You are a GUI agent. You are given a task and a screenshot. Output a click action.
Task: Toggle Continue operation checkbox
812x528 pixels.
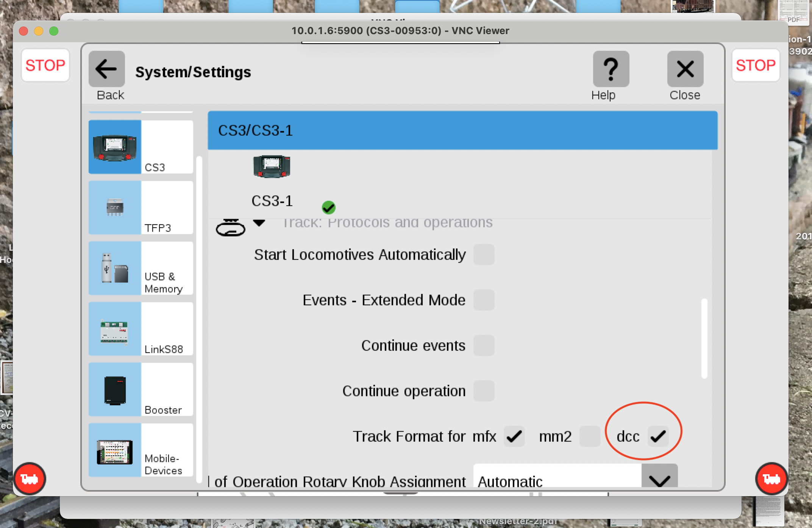coord(484,391)
